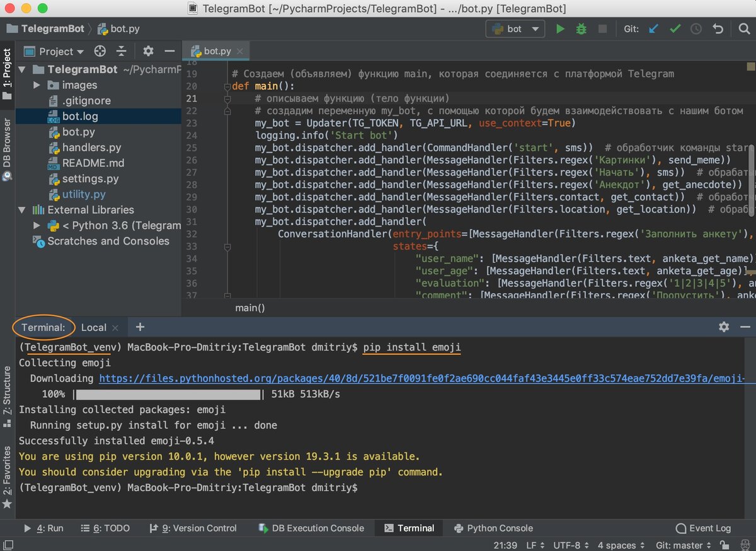Image resolution: width=756 pixels, height=551 pixels.
Task: Select the Local terminal tab
Action: click(94, 327)
